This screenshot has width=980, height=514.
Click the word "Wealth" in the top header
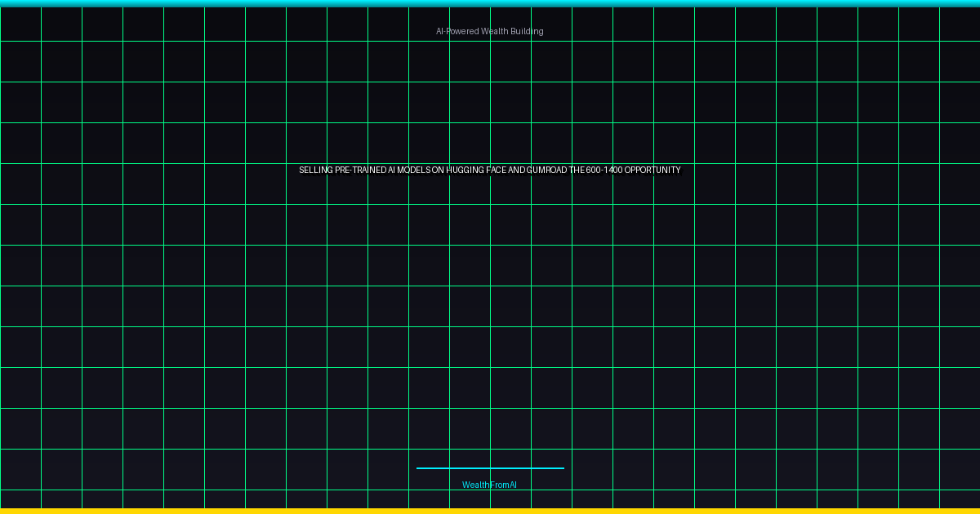tap(495, 31)
